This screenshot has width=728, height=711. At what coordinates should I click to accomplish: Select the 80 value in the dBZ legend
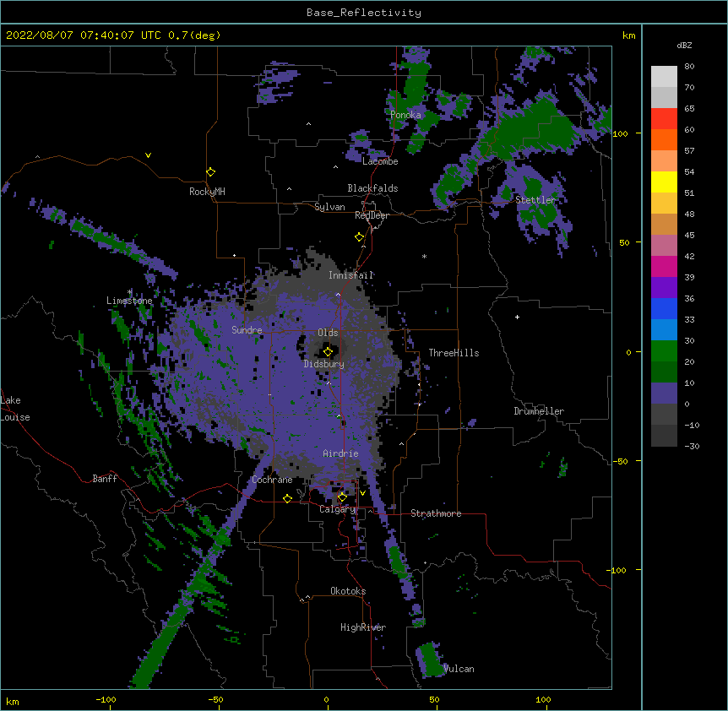(689, 67)
